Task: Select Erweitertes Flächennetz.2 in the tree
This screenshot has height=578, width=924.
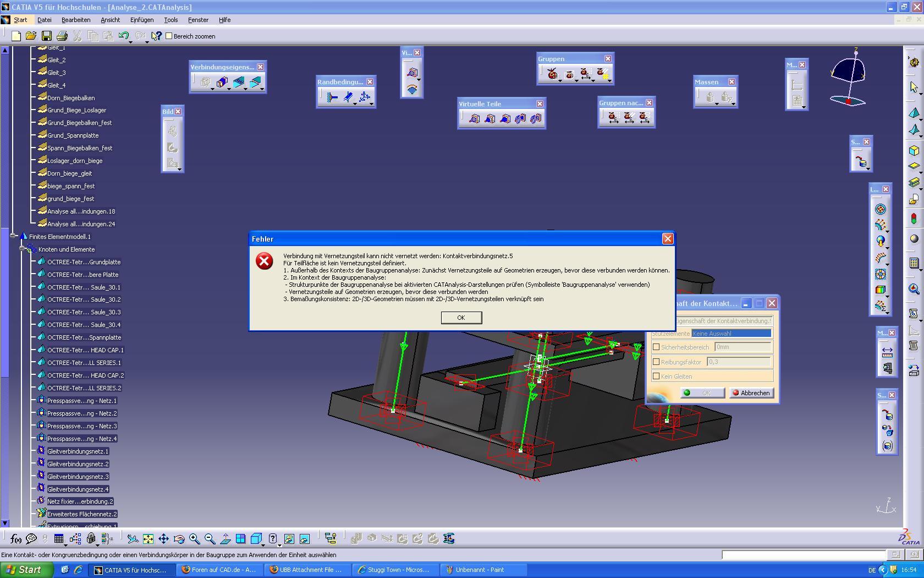Action: coord(82,514)
